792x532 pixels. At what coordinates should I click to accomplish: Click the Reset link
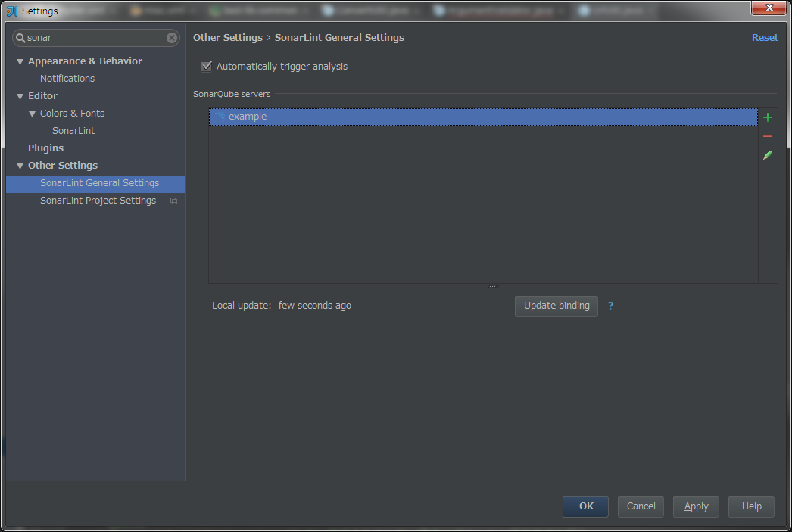765,36
